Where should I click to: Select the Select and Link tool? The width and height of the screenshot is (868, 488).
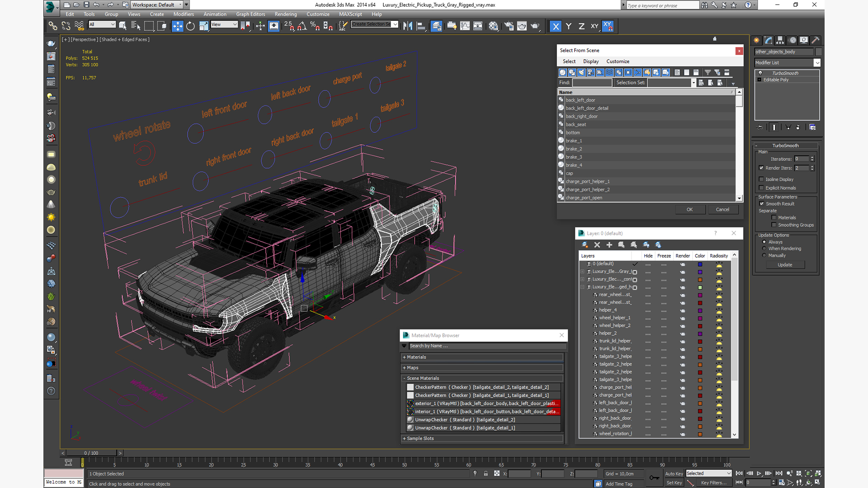click(53, 26)
